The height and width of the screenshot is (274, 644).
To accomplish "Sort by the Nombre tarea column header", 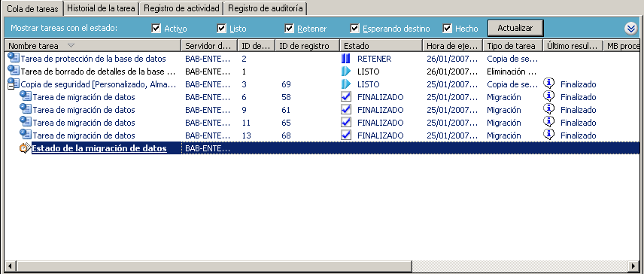I will tap(93, 46).
